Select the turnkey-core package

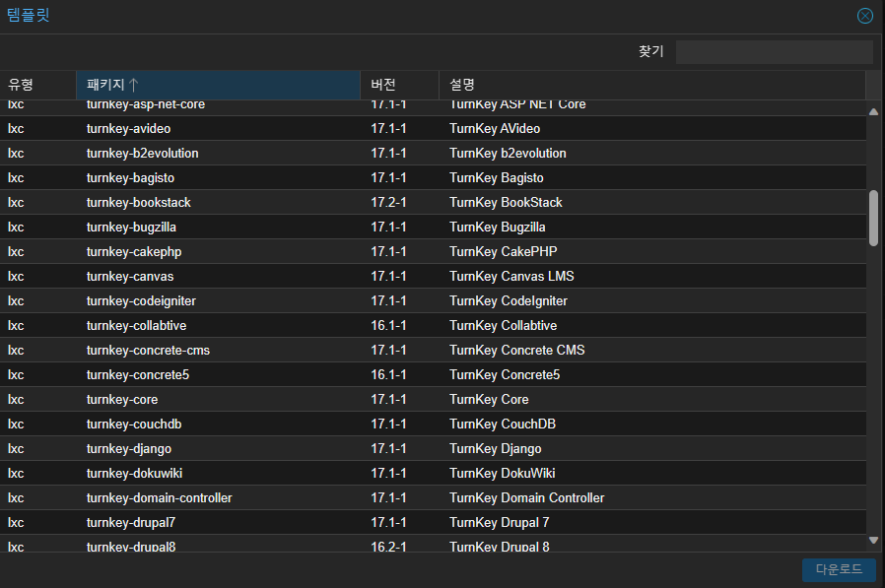coord(122,400)
